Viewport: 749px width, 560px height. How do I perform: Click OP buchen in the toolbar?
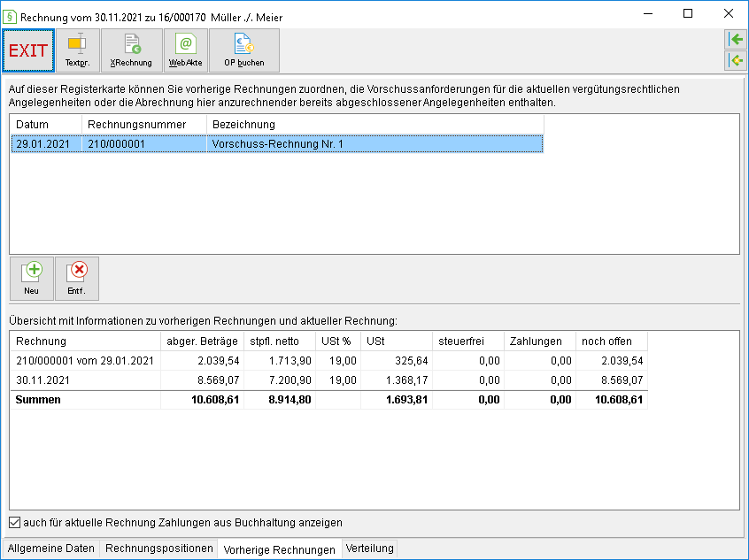244,50
